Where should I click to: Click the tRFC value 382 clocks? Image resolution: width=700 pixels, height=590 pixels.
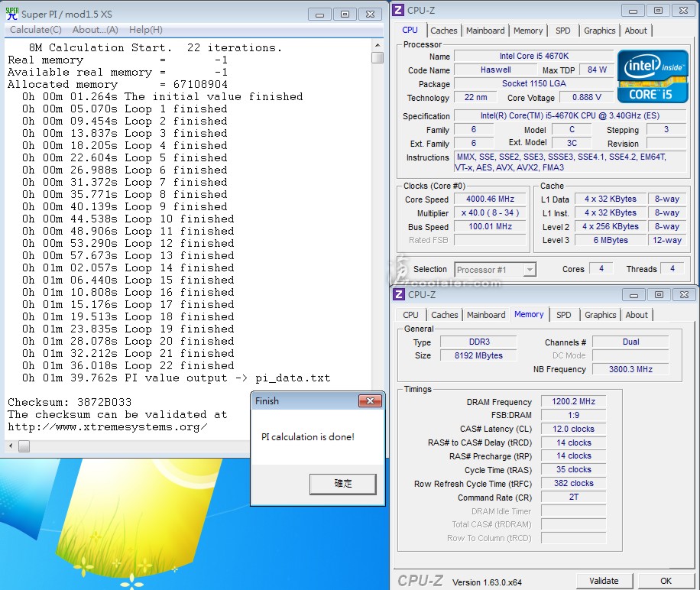tap(574, 483)
